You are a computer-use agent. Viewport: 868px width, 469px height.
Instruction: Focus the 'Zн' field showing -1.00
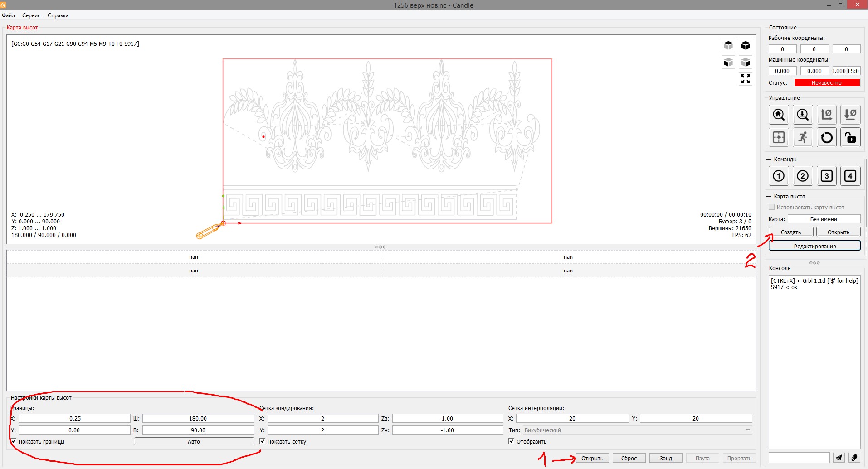pos(448,430)
